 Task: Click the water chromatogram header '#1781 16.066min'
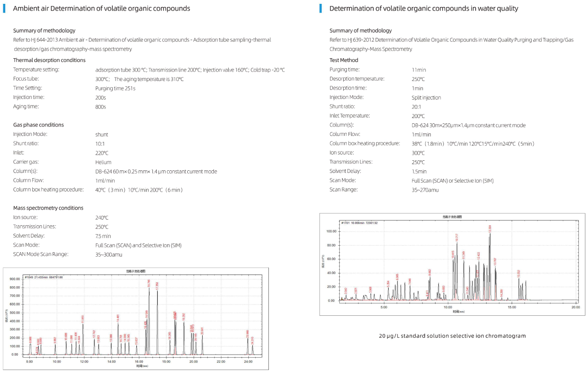(359, 223)
